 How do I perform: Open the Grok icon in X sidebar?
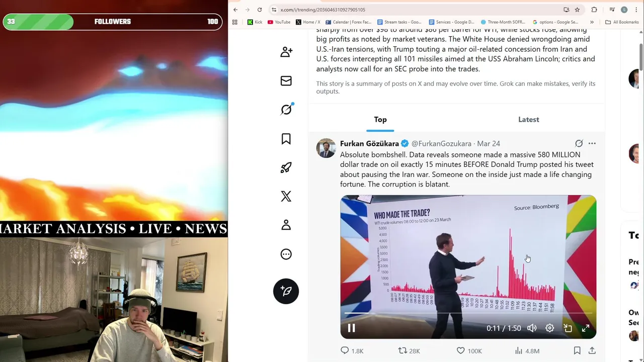[x=286, y=109]
